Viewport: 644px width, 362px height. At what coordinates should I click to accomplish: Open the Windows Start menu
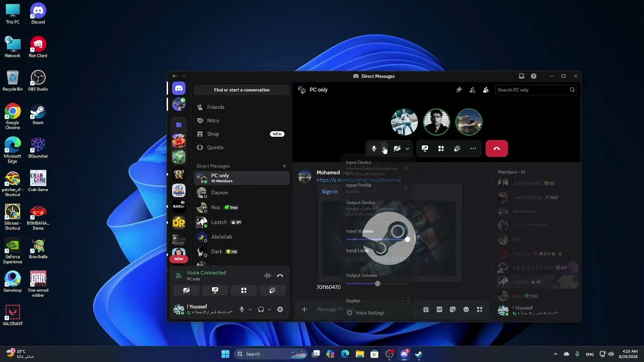(225, 354)
